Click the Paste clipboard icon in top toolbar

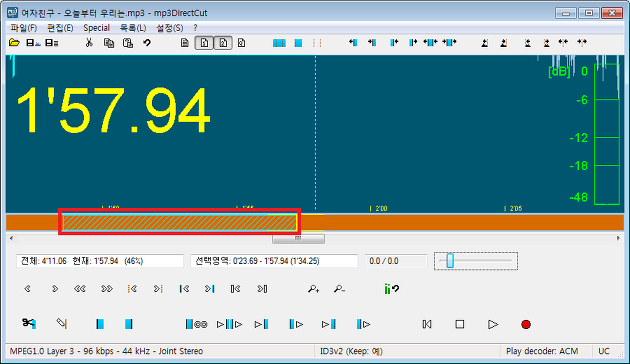128,43
